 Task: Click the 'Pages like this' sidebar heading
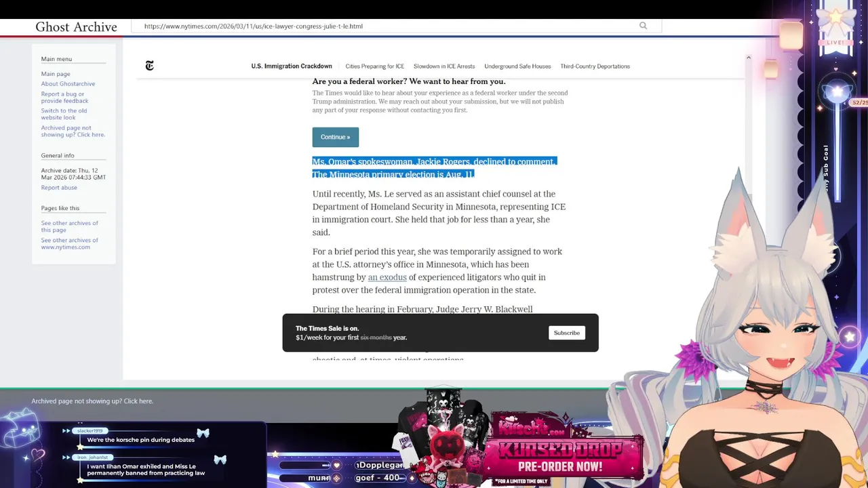coord(60,208)
